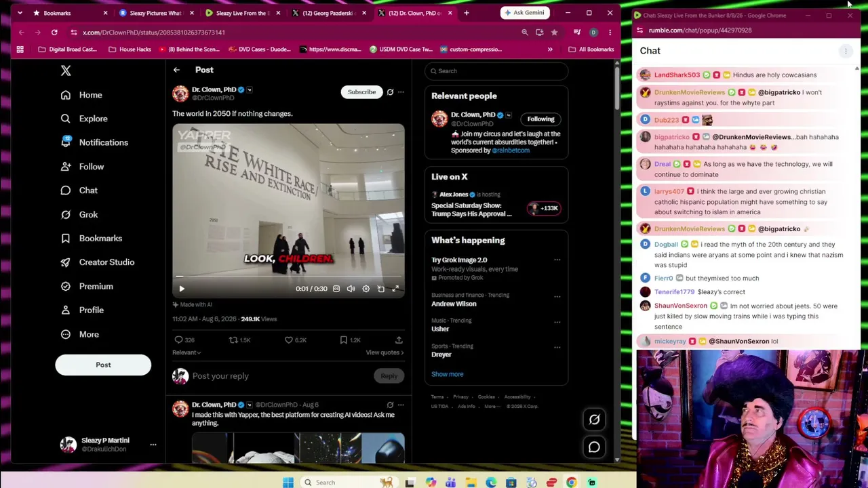This screenshot has width=868, height=488.
Task: Expand the Relevant replies sort dropdown
Action: click(x=186, y=352)
